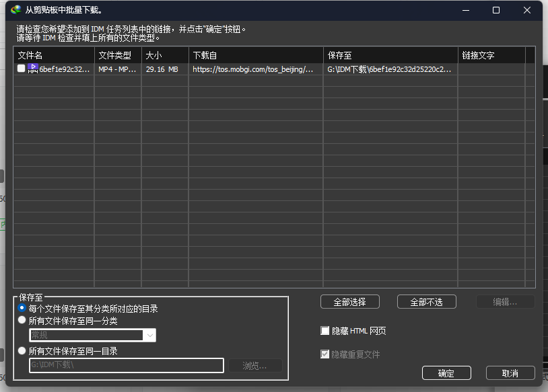Confirm with the 确定 button
This screenshot has width=548, height=392.
(446, 373)
